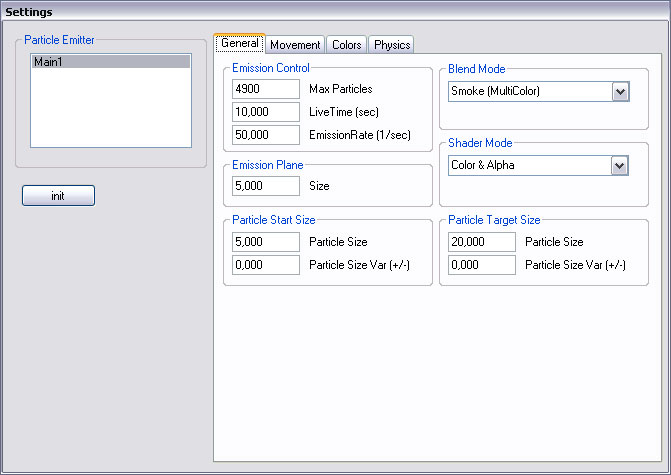671x475 pixels.
Task: Click the Settings window title bar
Action: (x=335, y=11)
